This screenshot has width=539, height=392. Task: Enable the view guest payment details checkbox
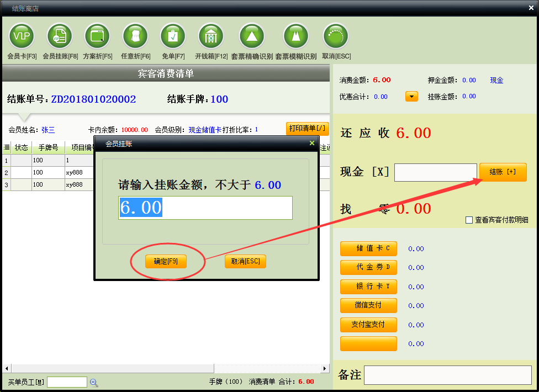pyautogui.click(x=469, y=220)
